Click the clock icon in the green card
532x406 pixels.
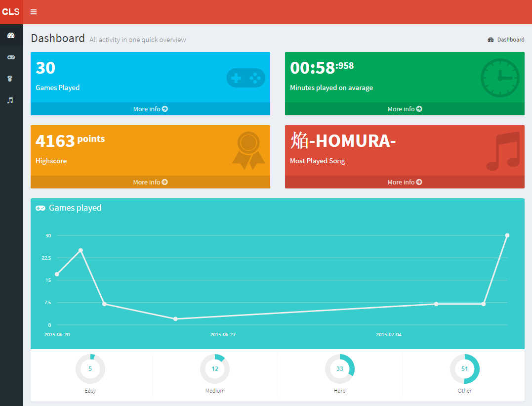pyautogui.click(x=500, y=78)
